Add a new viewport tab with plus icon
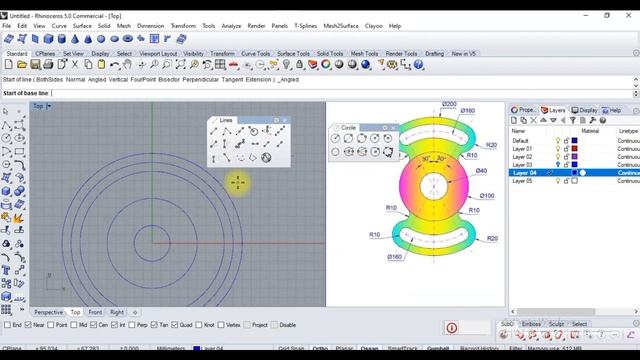 135,312
